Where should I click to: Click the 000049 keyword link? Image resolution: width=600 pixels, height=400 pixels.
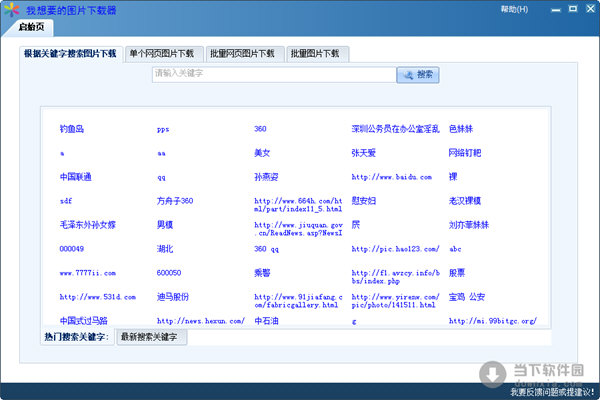(72, 249)
